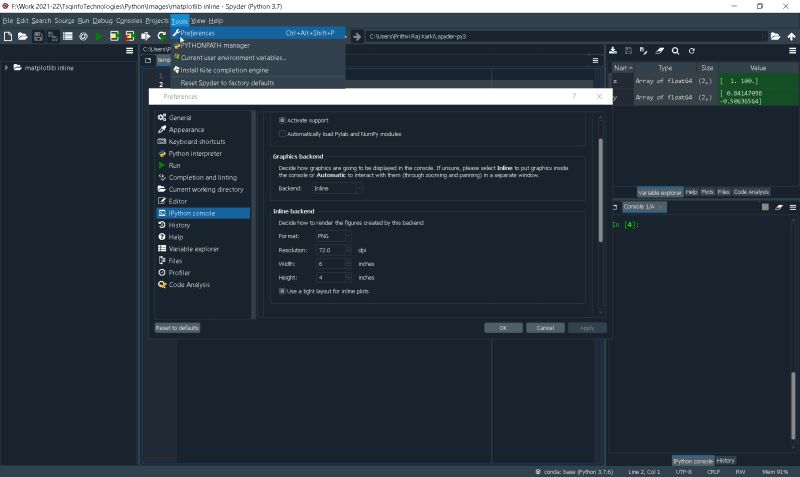Click Reset to defaults button
The width and height of the screenshot is (800, 477).
tap(177, 328)
